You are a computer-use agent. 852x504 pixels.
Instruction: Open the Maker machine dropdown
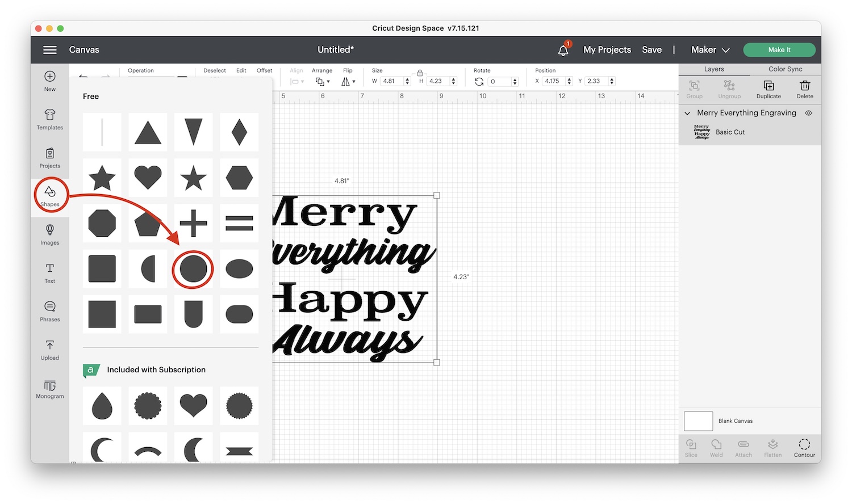(x=710, y=50)
